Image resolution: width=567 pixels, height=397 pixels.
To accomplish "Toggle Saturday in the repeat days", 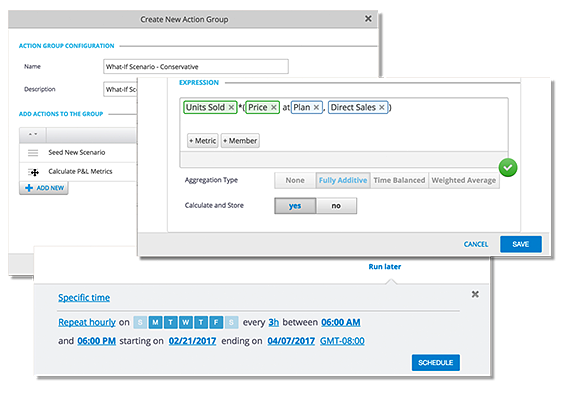I will 231,322.
